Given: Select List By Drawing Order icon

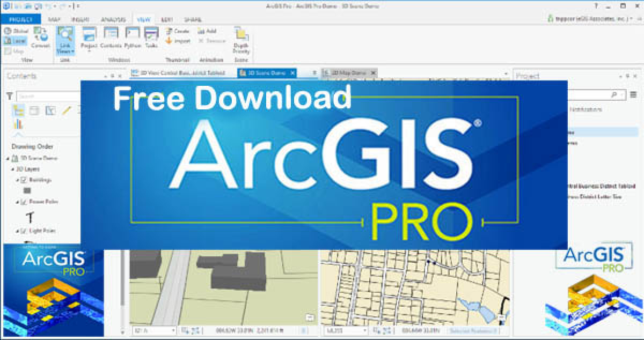Looking at the screenshot, I should point(18,110).
